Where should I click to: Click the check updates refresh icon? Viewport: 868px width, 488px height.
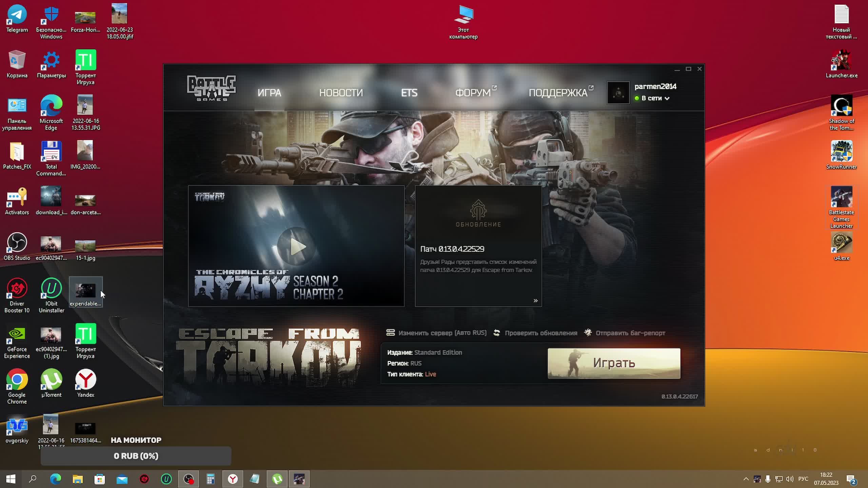point(497,333)
